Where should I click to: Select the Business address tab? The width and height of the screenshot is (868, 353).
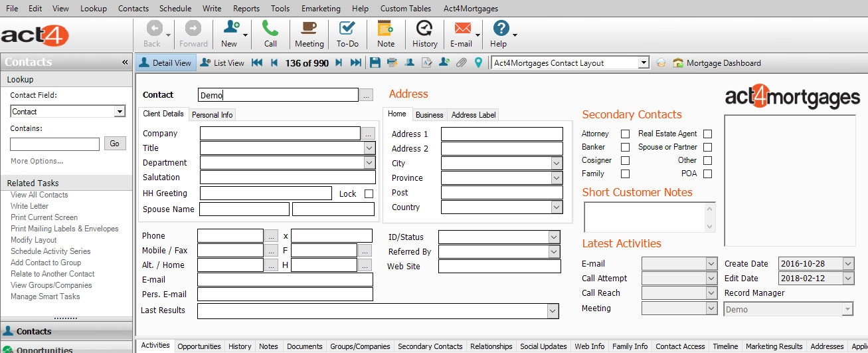click(x=429, y=115)
